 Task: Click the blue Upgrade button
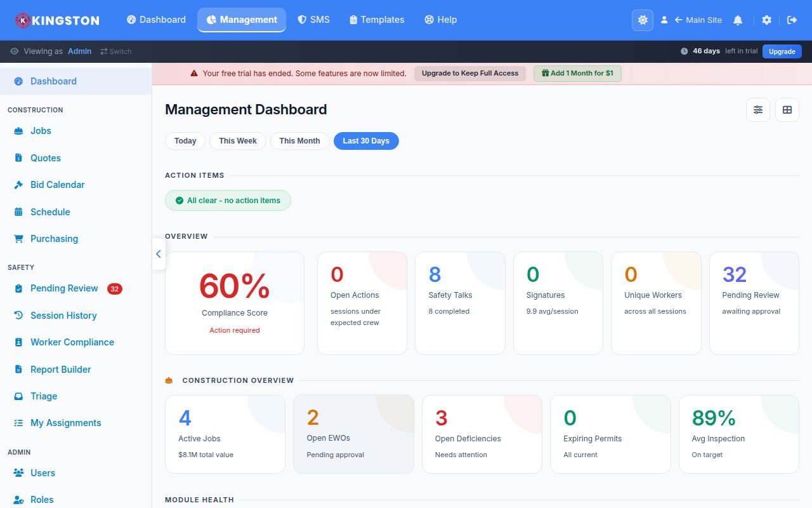pyautogui.click(x=782, y=51)
